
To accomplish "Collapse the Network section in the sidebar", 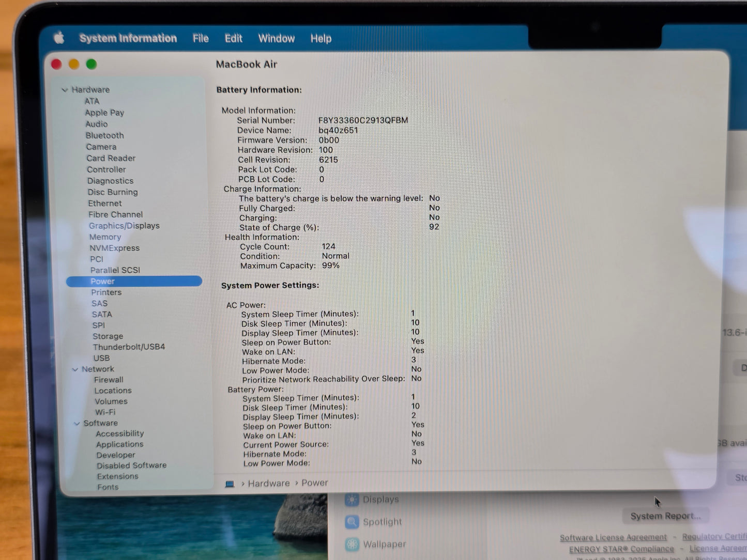I will (75, 369).
